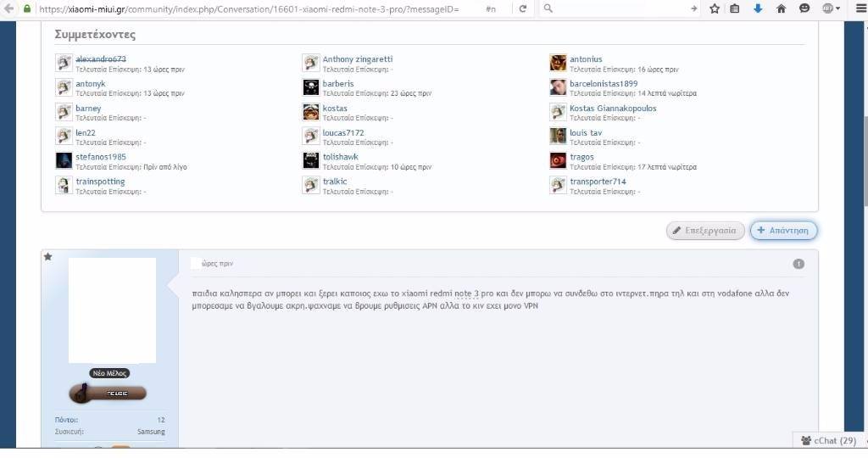Open the bookmarks list icon in toolbar
Image resolution: width=868 pixels, height=458 pixels.
point(735,8)
